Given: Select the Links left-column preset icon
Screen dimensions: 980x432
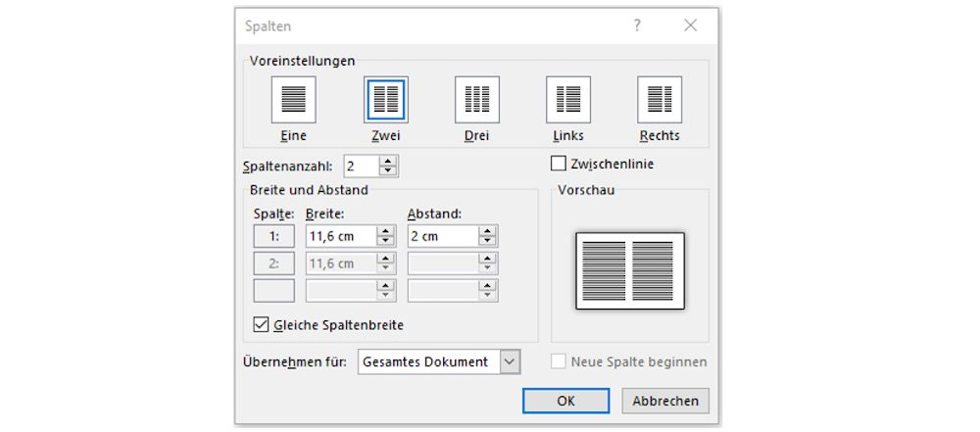Looking at the screenshot, I should [x=568, y=99].
